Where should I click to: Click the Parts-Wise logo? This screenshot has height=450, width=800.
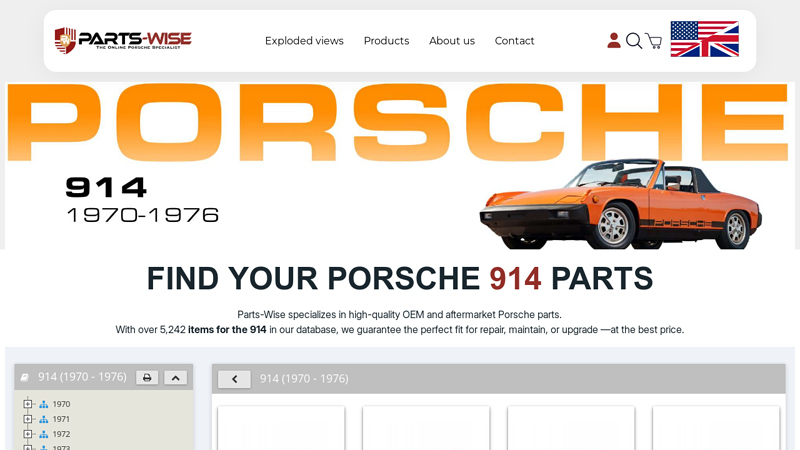(x=123, y=40)
